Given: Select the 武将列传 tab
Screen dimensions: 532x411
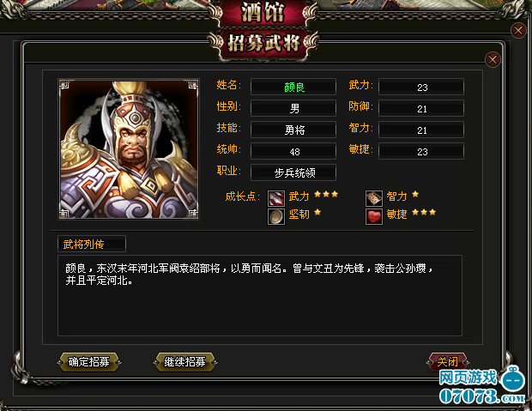Looking at the screenshot, I should [92, 244].
